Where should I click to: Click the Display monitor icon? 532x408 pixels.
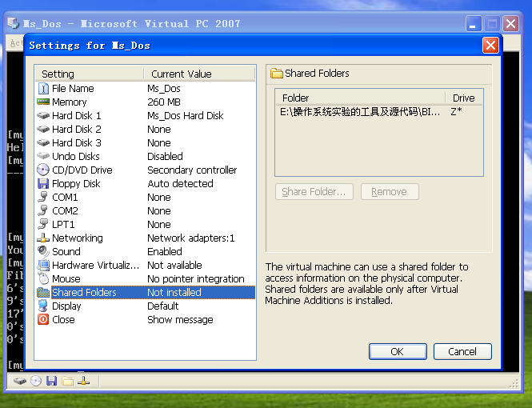point(43,306)
